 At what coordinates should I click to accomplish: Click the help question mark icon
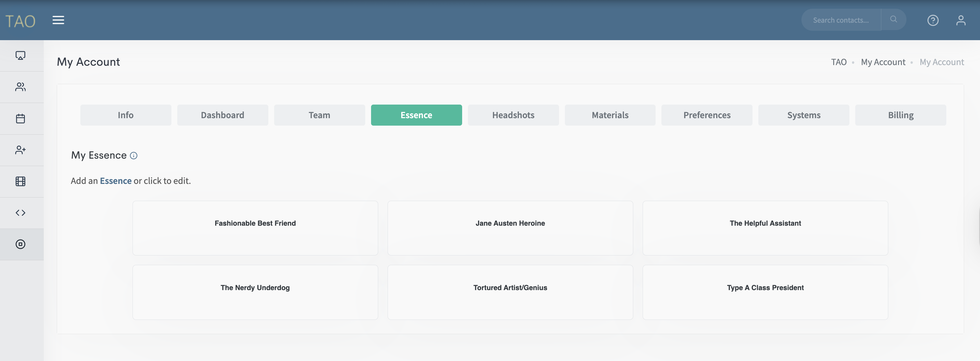point(932,20)
